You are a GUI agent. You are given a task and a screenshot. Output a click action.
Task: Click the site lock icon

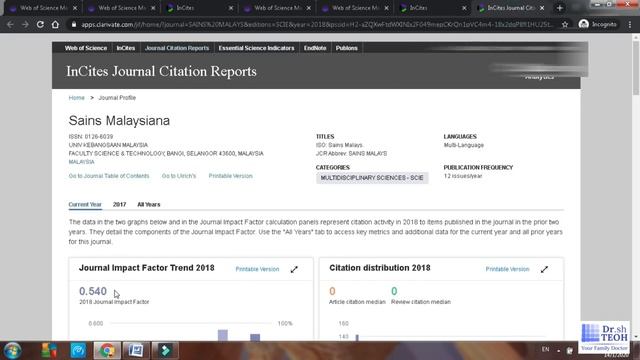[x=73, y=24]
